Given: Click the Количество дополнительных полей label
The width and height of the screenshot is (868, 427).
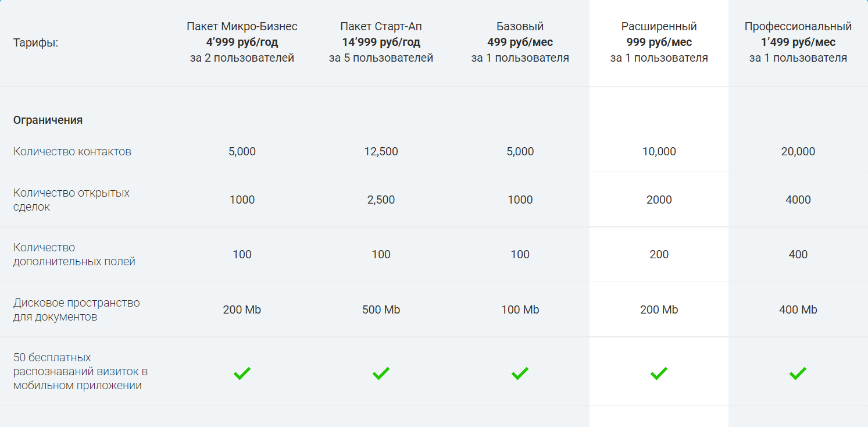Looking at the screenshot, I should pyautogui.click(x=74, y=254).
